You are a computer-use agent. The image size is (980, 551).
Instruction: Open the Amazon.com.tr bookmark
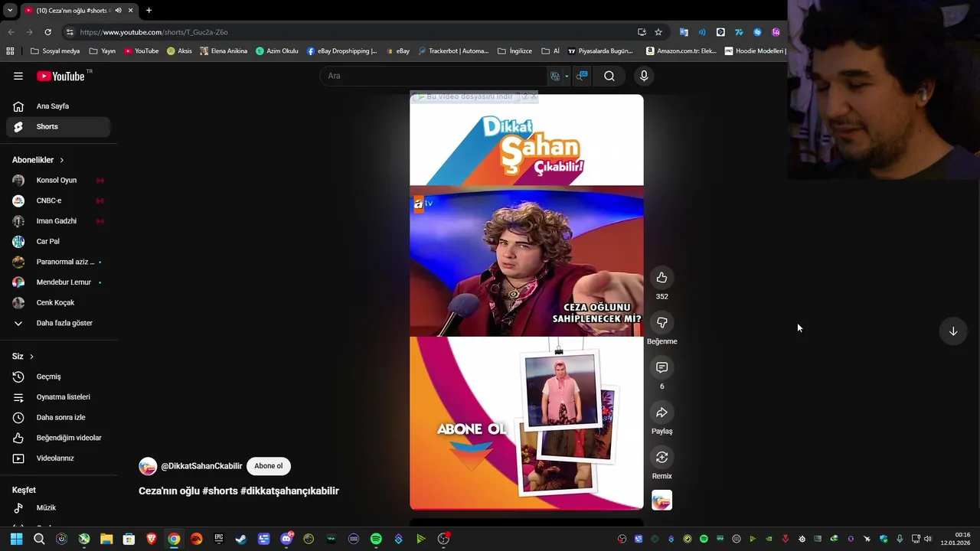coord(681,51)
